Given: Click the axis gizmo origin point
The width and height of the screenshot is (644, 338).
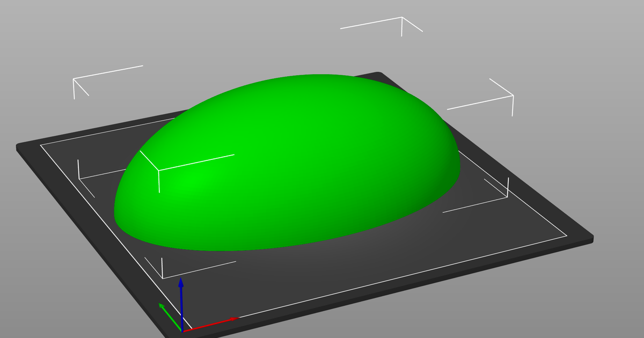Looking at the screenshot, I should point(182,330).
